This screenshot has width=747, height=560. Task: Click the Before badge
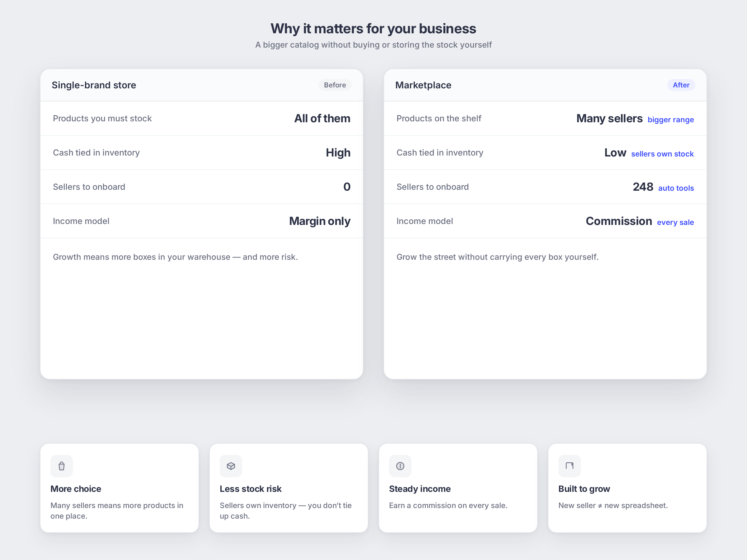(x=335, y=85)
